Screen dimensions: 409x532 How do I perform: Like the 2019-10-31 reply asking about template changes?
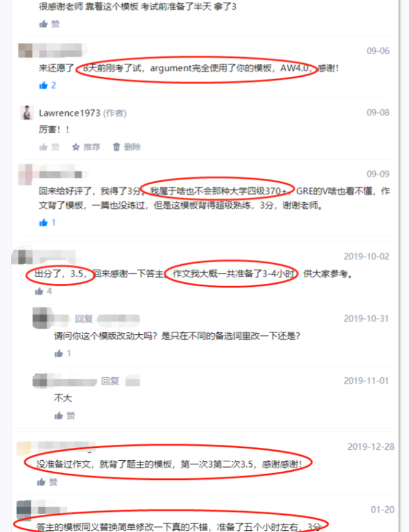63,353
